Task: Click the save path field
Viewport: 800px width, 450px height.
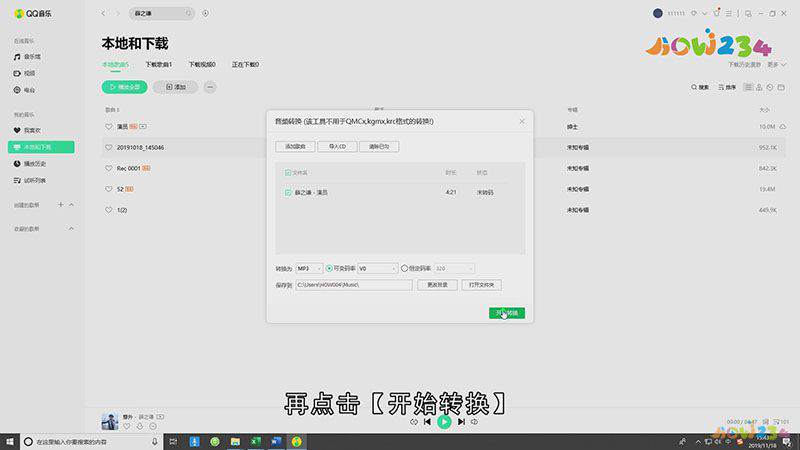Action: (354, 285)
